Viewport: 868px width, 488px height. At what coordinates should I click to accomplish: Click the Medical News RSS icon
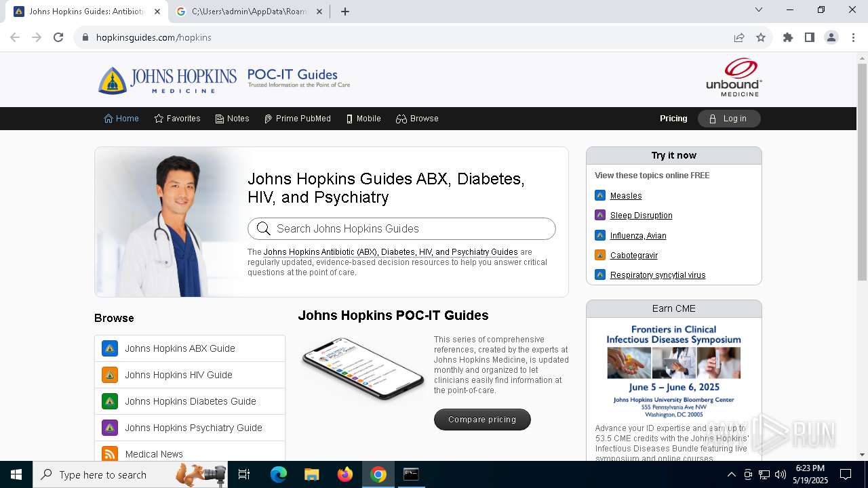110,453
